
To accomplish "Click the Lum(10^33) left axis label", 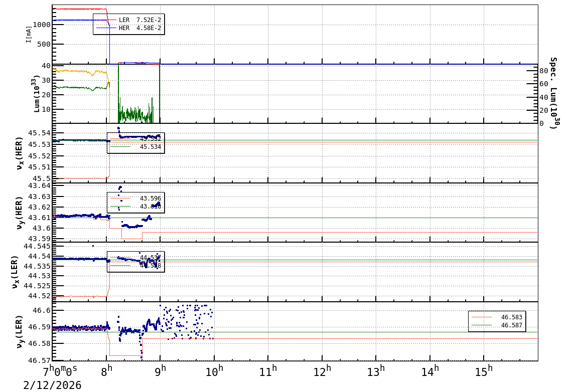I will coord(36,94).
